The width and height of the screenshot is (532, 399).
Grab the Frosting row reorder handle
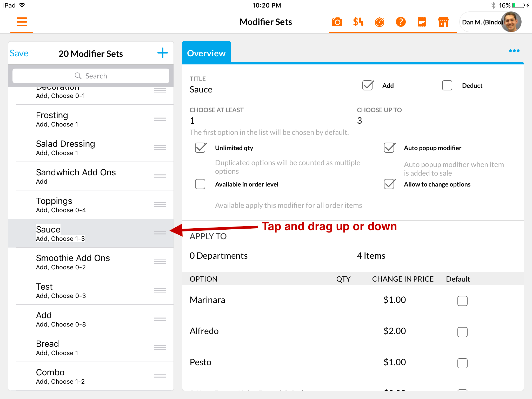pyautogui.click(x=160, y=119)
